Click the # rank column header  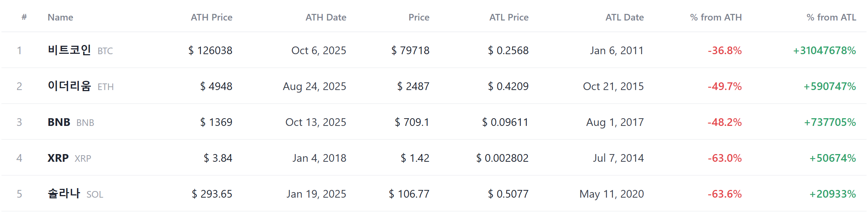pyautogui.click(x=24, y=17)
